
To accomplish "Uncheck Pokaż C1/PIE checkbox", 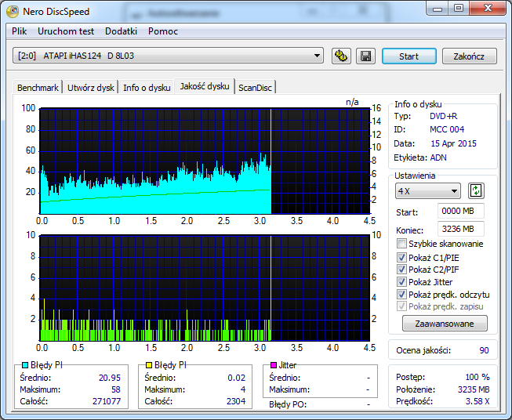I will pyautogui.click(x=401, y=258).
